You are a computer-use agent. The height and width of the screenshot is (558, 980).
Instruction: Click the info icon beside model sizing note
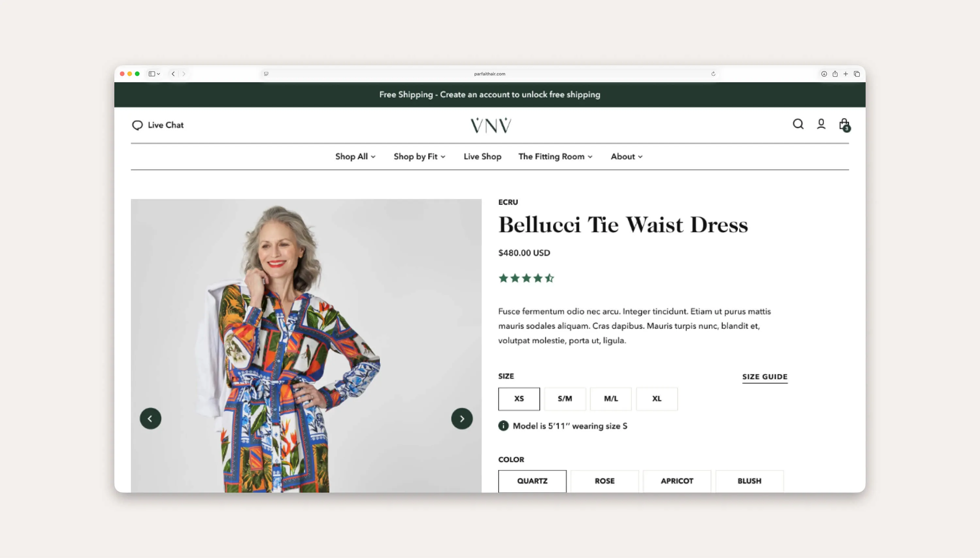click(503, 426)
